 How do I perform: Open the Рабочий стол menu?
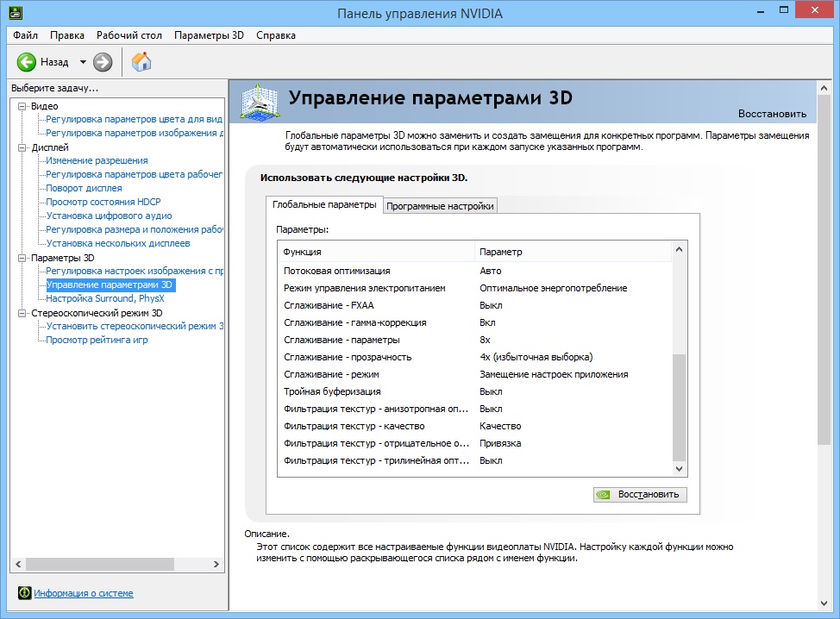129,35
